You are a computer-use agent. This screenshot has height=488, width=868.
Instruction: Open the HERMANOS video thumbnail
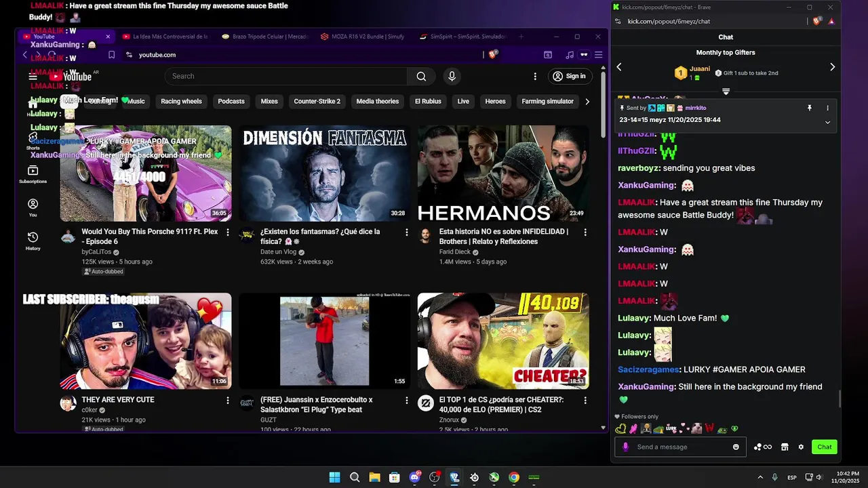503,174
